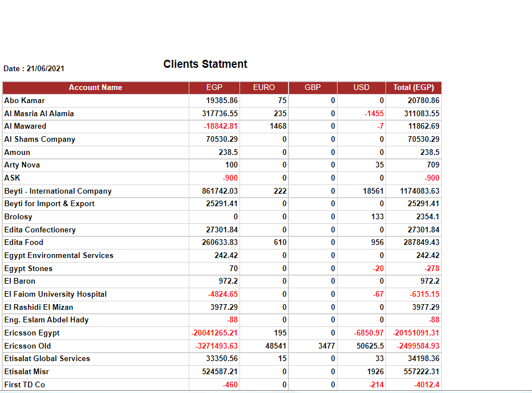Image resolution: width=532 pixels, height=393 pixels.
Task: Click EURO value 1468
Action: pos(278,126)
